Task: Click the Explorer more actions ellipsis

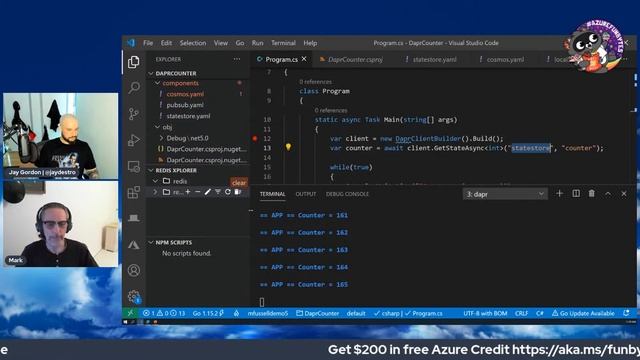Action: 237,59
